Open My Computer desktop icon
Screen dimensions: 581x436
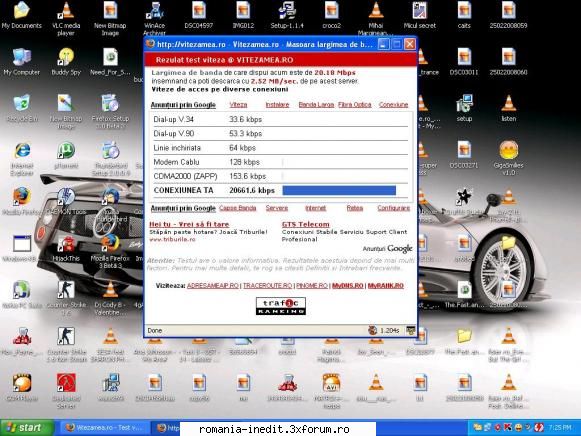pos(21,62)
